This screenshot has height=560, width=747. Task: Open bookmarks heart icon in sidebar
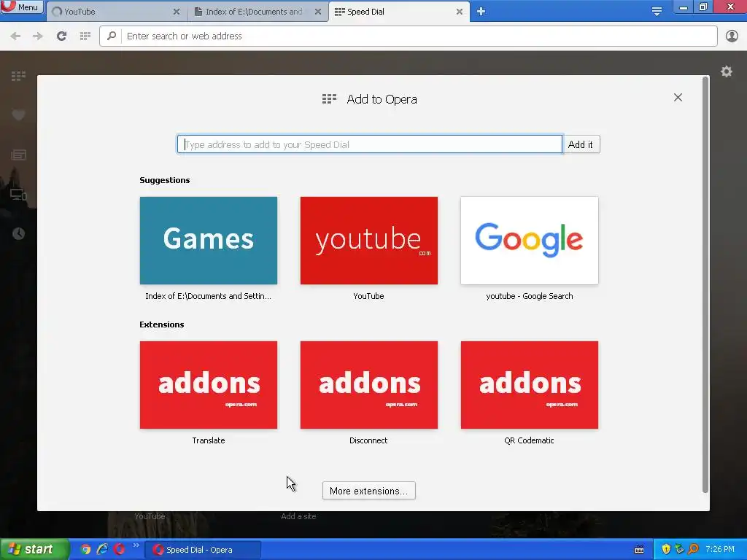(x=18, y=114)
